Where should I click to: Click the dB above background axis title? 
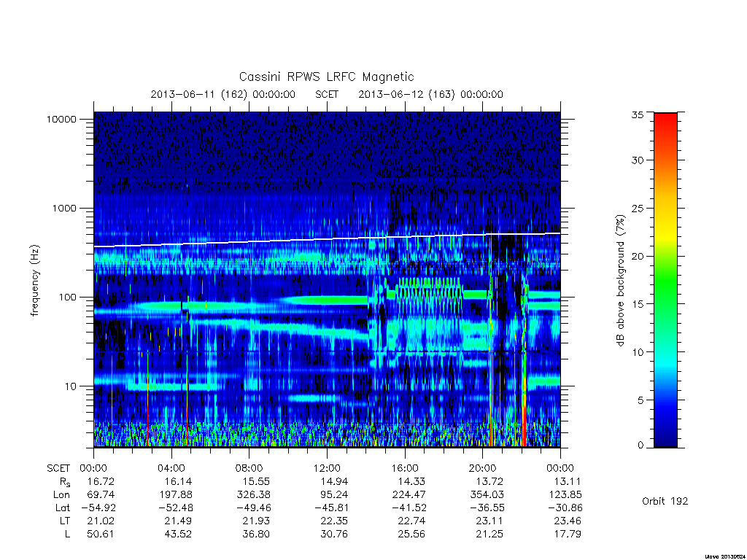620,281
